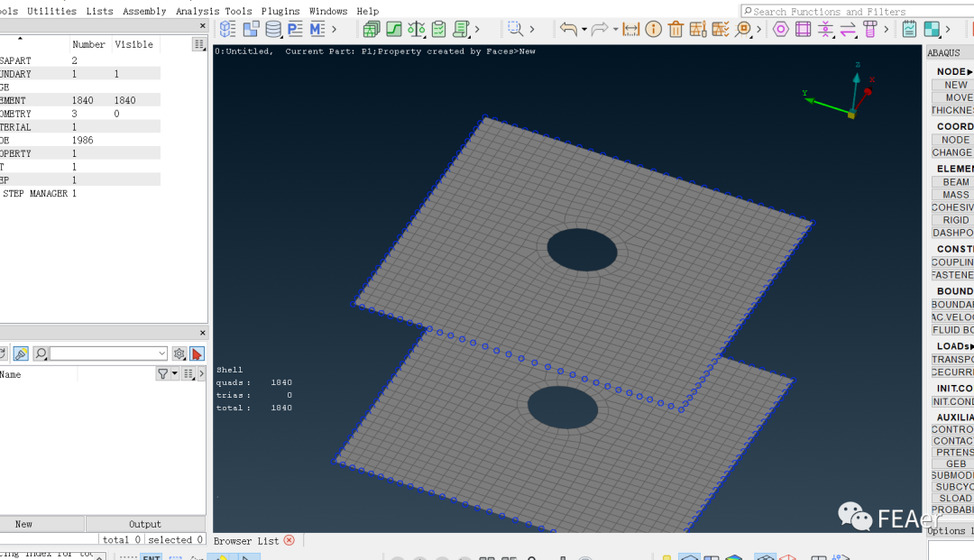Click the magnifier zoom-window icon
The height and width of the screenshot is (560, 974).
coord(515,29)
